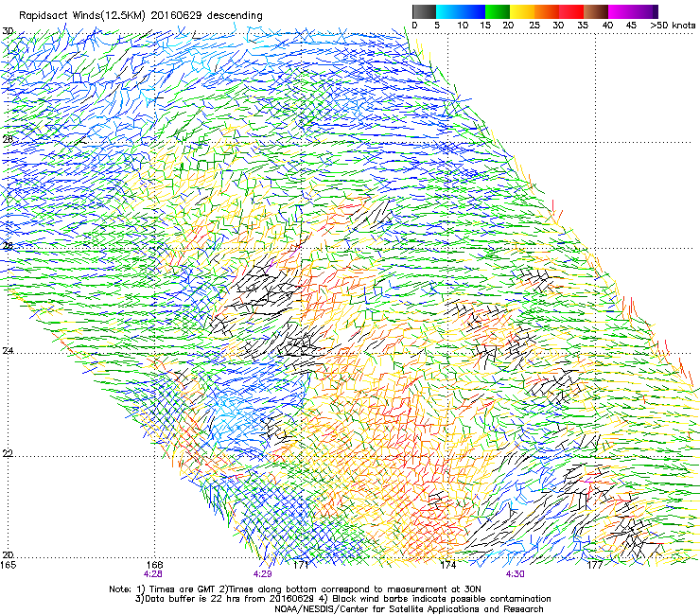Click the yellow 20-25 knots legend swatch
Screen dimensions: 700x615
[522, 11]
